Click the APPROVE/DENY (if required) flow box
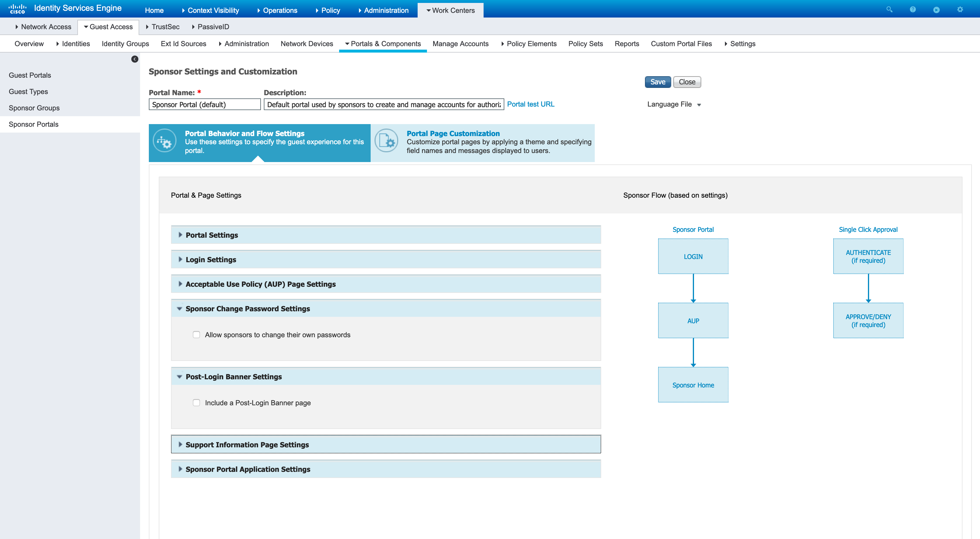 [868, 321]
